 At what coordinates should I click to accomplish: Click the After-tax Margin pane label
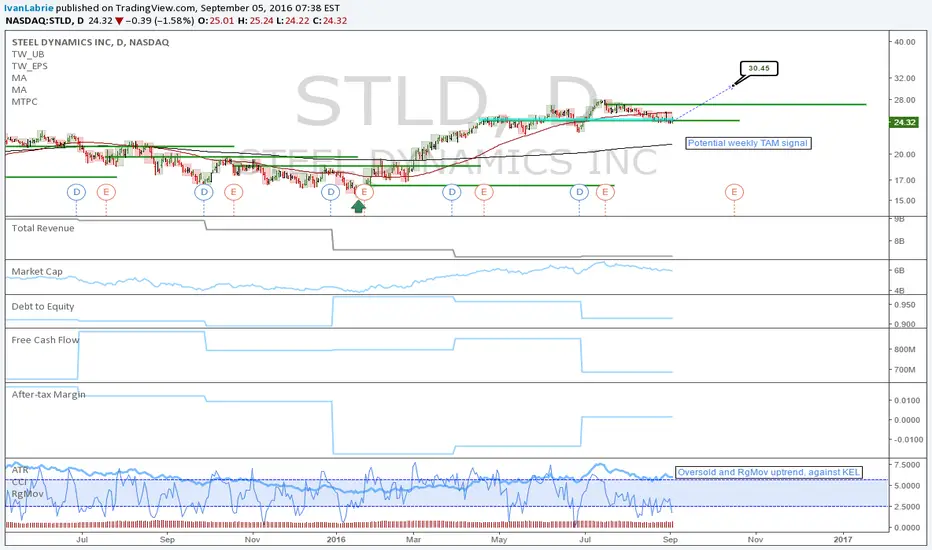click(49, 395)
